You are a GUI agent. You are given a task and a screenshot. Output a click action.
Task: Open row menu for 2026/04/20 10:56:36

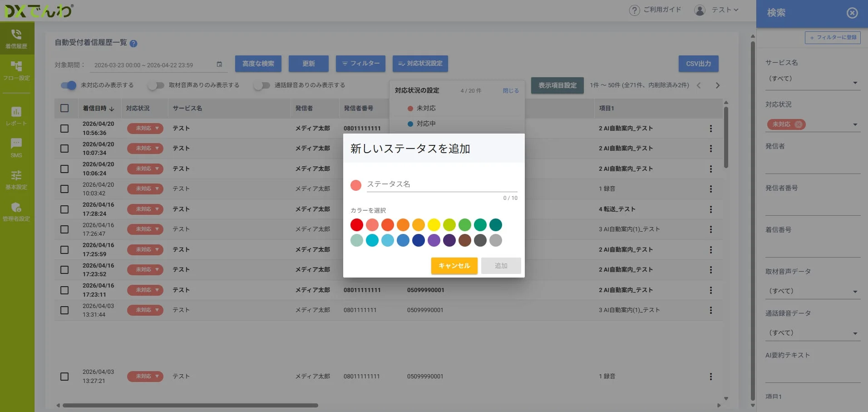[711, 129]
